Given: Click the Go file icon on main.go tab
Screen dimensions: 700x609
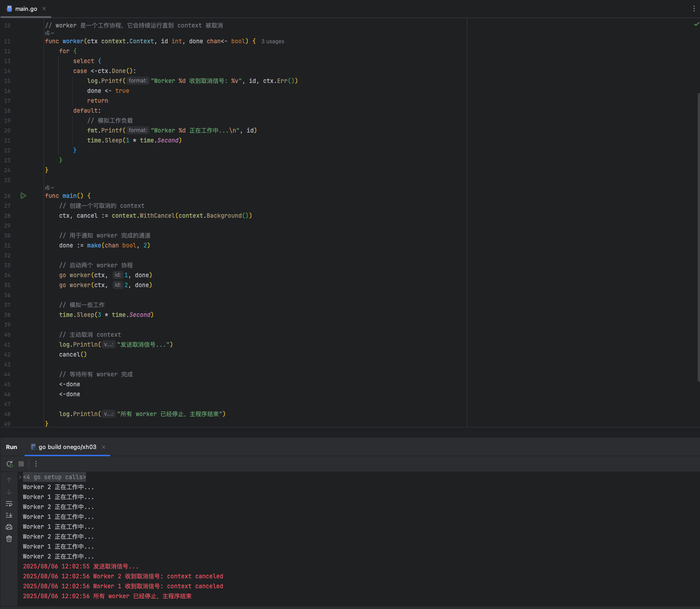Looking at the screenshot, I should point(9,9).
